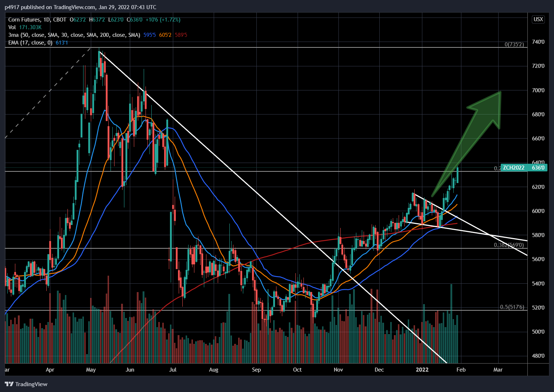Click the Oct label on time axis
Viewport: 554px width, 392px height.
point(297,370)
